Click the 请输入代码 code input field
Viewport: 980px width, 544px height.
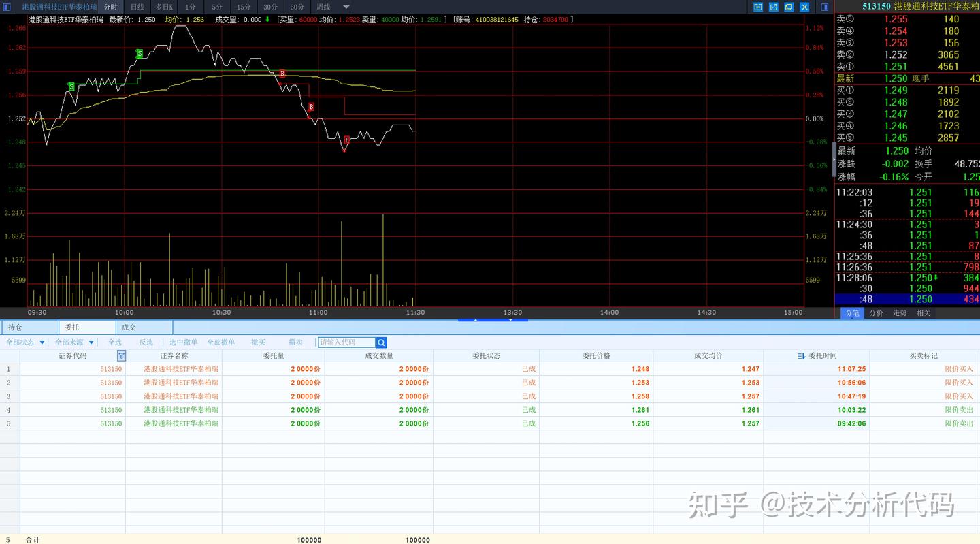click(347, 342)
